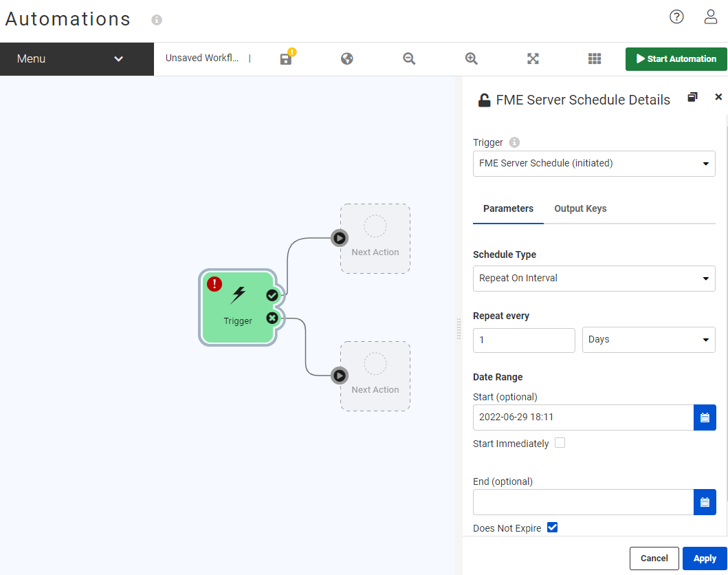
Task: Zoom in on the automation canvas
Action: click(471, 59)
